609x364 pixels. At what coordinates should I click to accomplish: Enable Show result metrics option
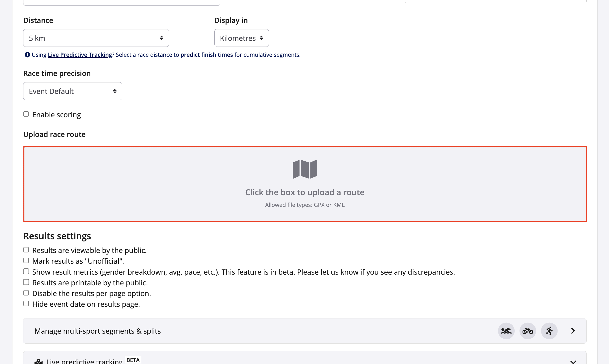coord(26,271)
